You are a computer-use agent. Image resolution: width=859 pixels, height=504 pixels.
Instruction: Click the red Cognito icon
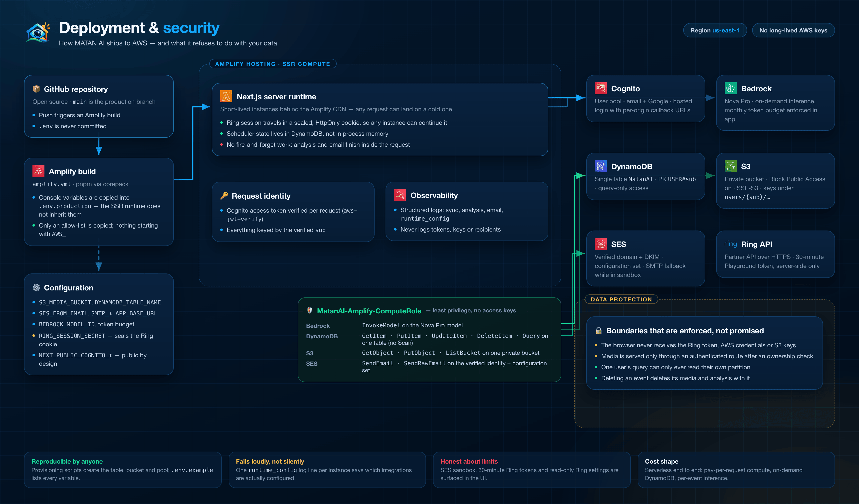click(x=601, y=88)
